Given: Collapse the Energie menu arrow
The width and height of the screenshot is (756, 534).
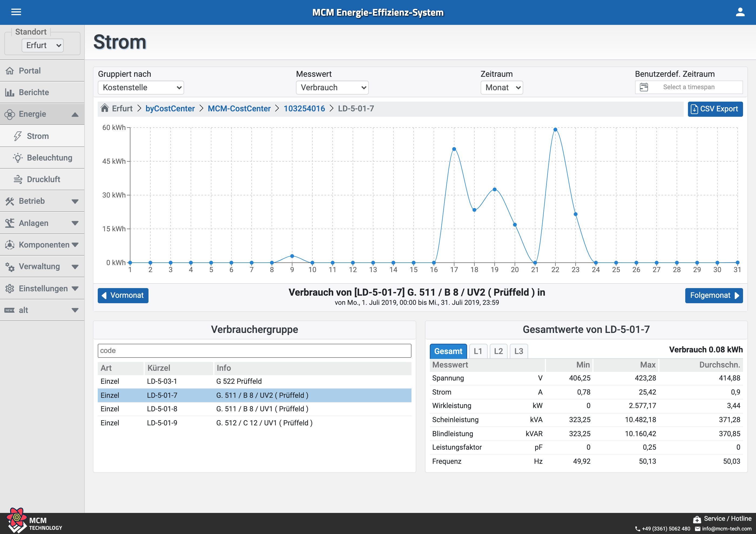Looking at the screenshot, I should (75, 115).
